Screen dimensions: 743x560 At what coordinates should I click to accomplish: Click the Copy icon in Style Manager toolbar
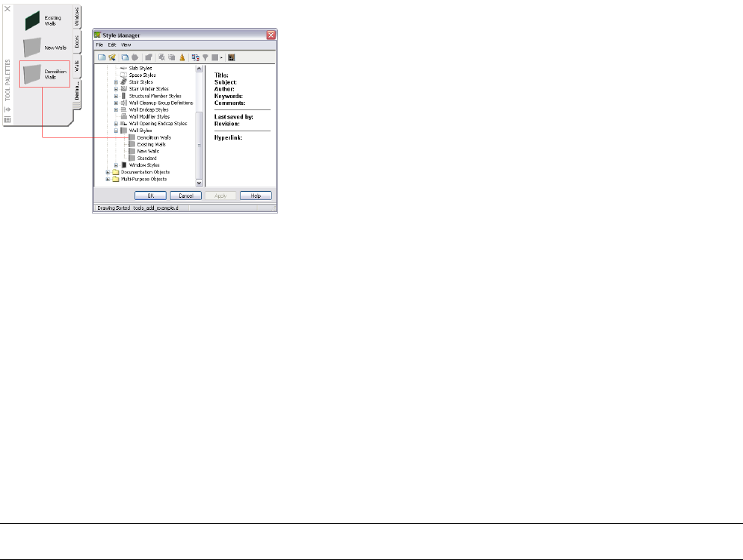point(125,57)
